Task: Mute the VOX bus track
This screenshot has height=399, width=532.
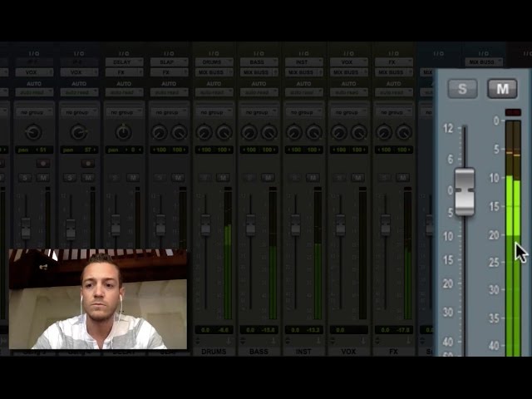Action: 358,177
